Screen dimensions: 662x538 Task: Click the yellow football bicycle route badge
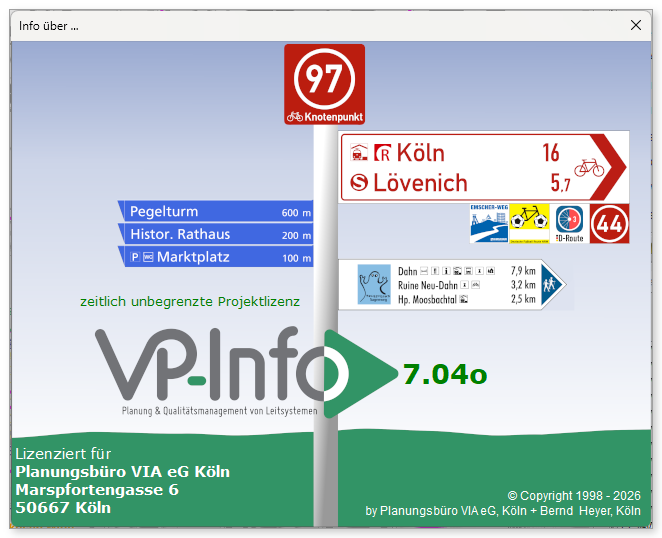(x=529, y=223)
